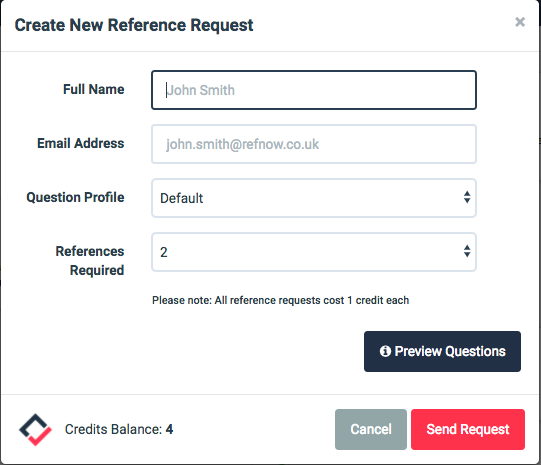Close the reference request dialog with X
This screenshot has width=541, height=465.
pyautogui.click(x=520, y=22)
